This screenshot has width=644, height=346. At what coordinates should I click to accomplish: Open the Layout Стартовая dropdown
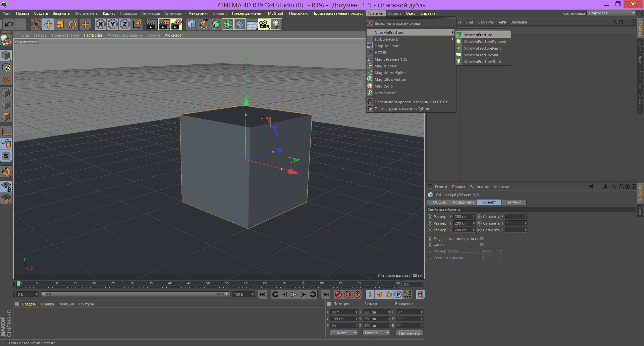click(611, 13)
